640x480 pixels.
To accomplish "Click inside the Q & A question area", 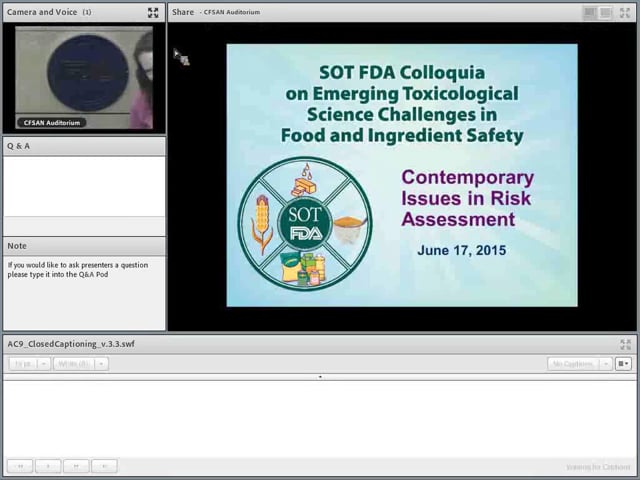I will [84, 186].
